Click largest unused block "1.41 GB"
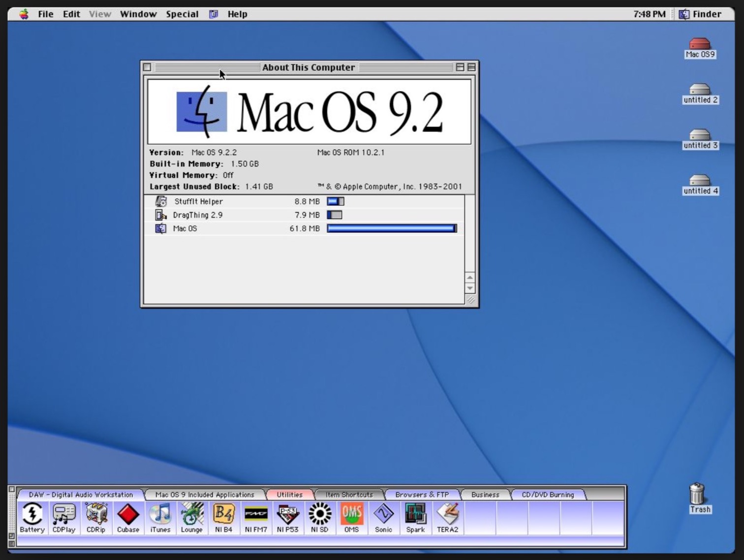 [259, 187]
